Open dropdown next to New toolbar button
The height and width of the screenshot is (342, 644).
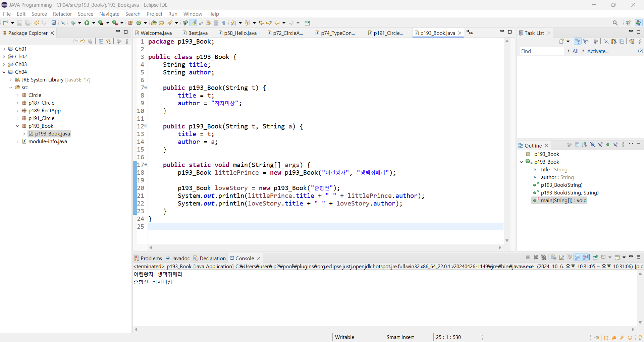12,23
